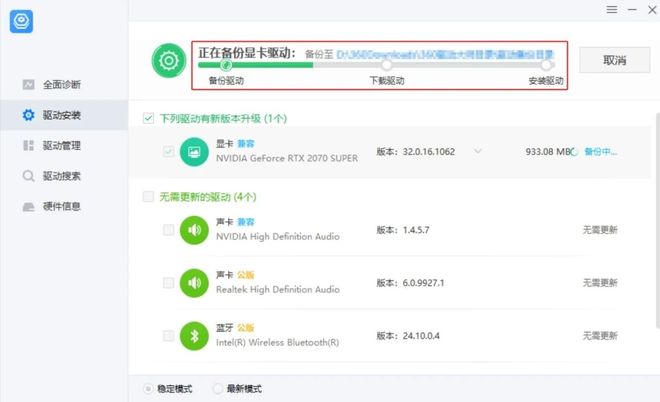The width and height of the screenshot is (660, 402).
Task: Click the 备份中... status link
Action: 601,152
